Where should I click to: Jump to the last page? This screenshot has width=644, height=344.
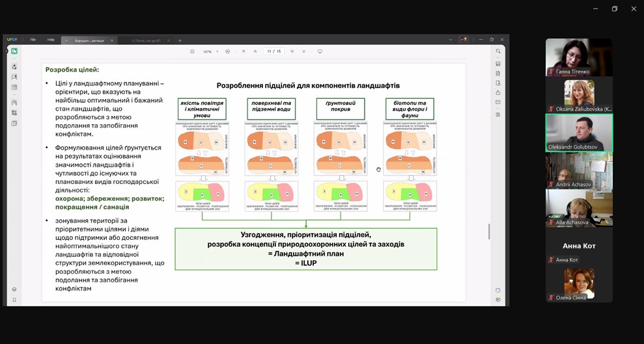point(303,51)
